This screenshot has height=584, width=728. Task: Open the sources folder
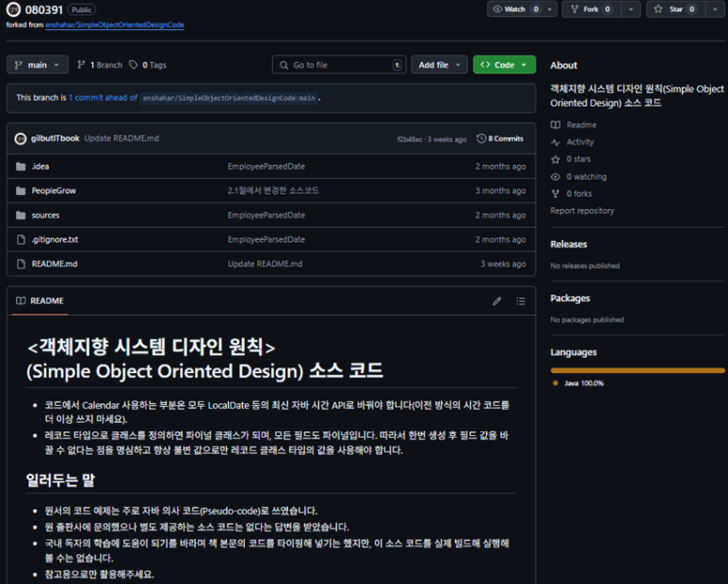point(45,216)
